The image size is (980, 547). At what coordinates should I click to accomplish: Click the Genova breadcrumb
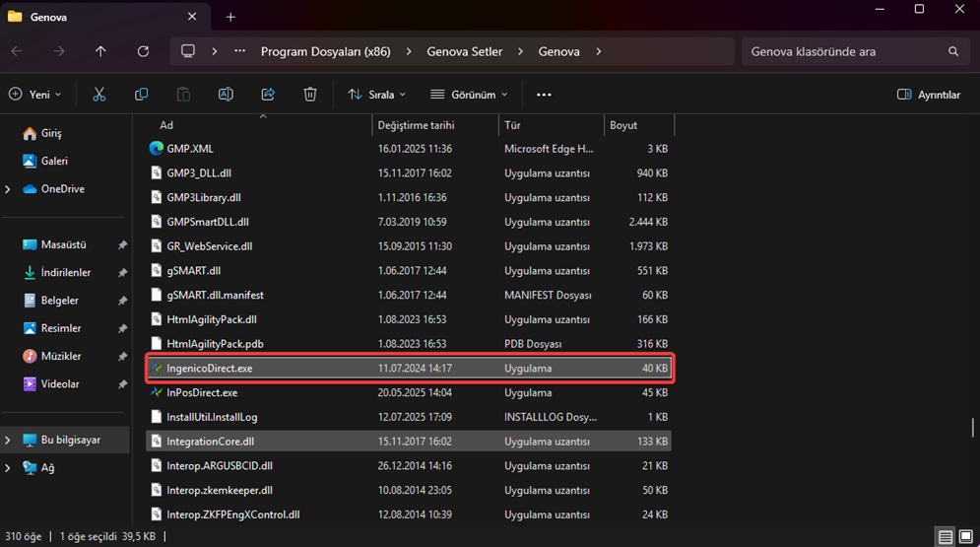click(558, 51)
